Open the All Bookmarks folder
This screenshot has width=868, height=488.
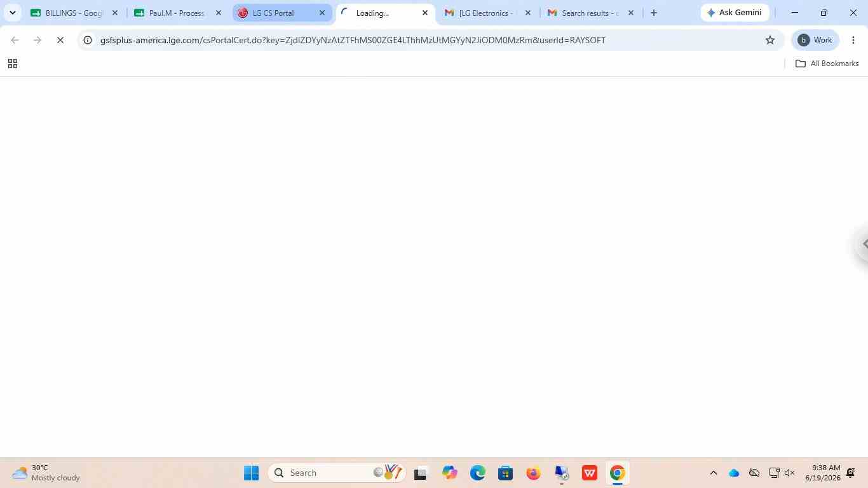(827, 64)
